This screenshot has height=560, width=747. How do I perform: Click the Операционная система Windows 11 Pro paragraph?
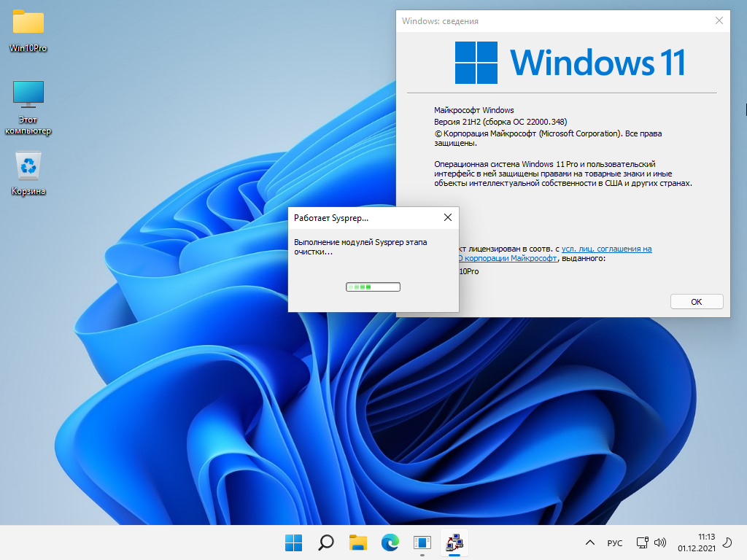click(563, 174)
